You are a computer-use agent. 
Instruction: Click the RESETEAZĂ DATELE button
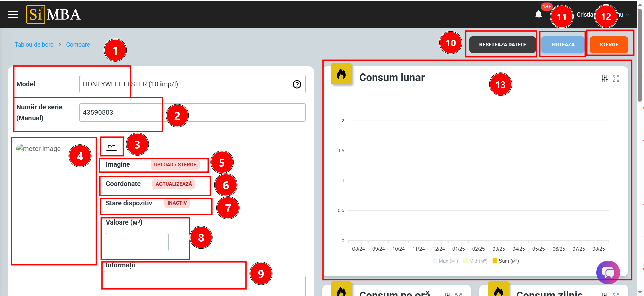point(502,45)
